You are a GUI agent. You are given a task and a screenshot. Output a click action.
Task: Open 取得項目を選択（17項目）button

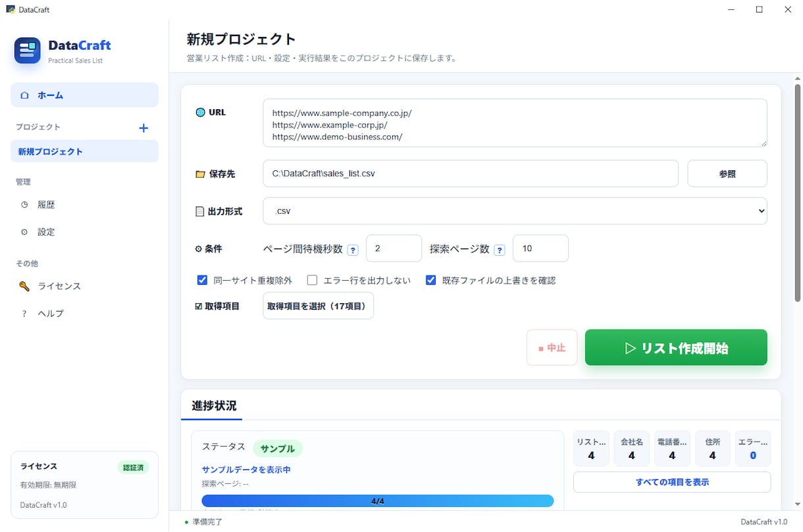point(318,306)
